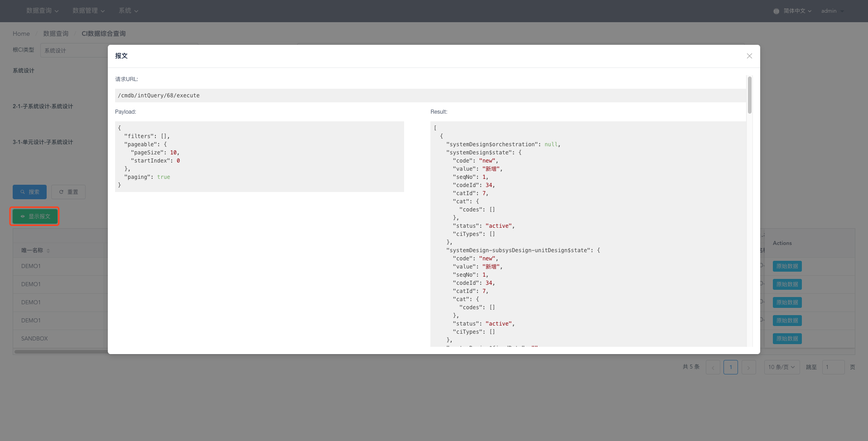Click 原始数据 for first DEMO1 row
The image size is (868, 441).
(787, 266)
